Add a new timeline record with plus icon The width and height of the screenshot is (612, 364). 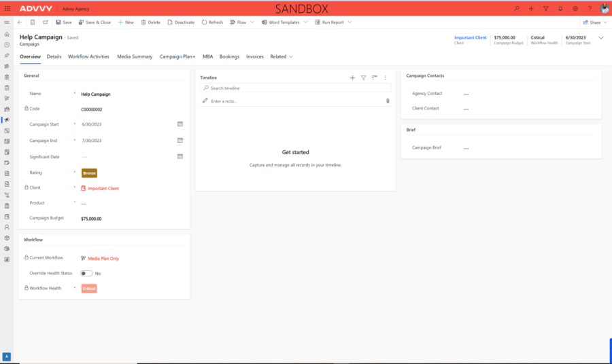[x=352, y=78]
